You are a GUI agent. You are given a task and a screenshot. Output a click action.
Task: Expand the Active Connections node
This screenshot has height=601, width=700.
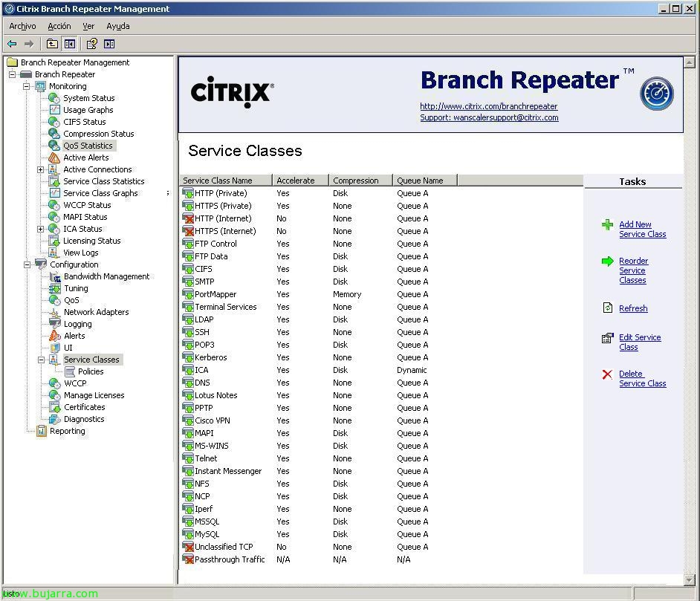pyautogui.click(x=41, y=169)
